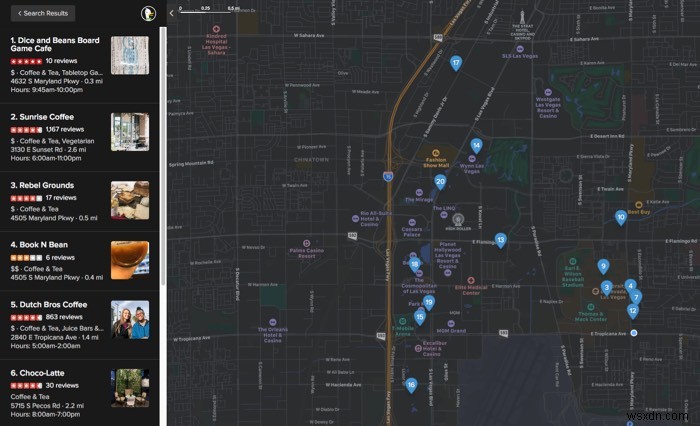Open Dutch Bros Coffee listing title
700x426 pixels.
(x=49, y=305)
